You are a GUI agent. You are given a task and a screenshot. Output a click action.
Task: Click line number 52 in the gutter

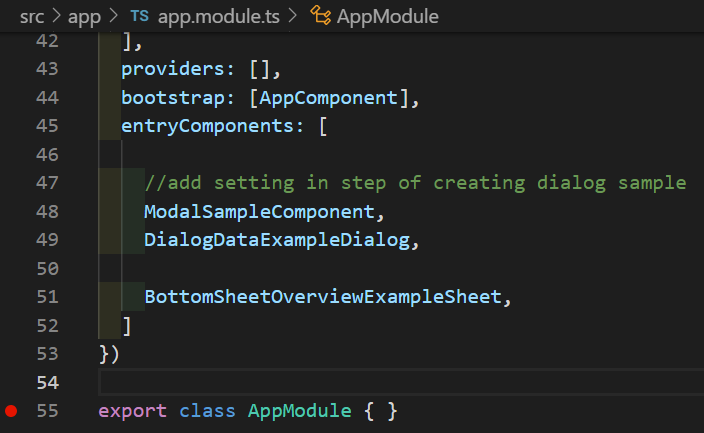pos(47,326)
